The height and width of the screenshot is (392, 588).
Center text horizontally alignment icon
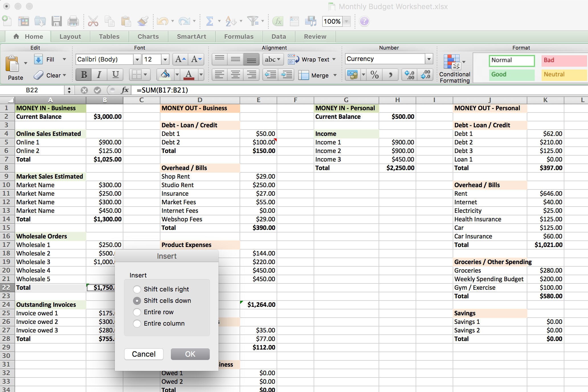point(235,75)
